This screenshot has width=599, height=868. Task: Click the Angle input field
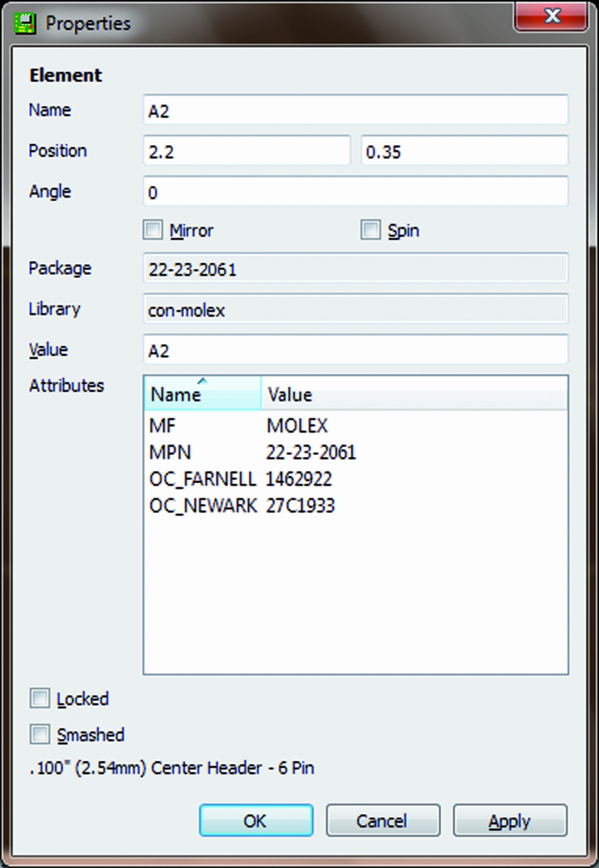point(355,192)
